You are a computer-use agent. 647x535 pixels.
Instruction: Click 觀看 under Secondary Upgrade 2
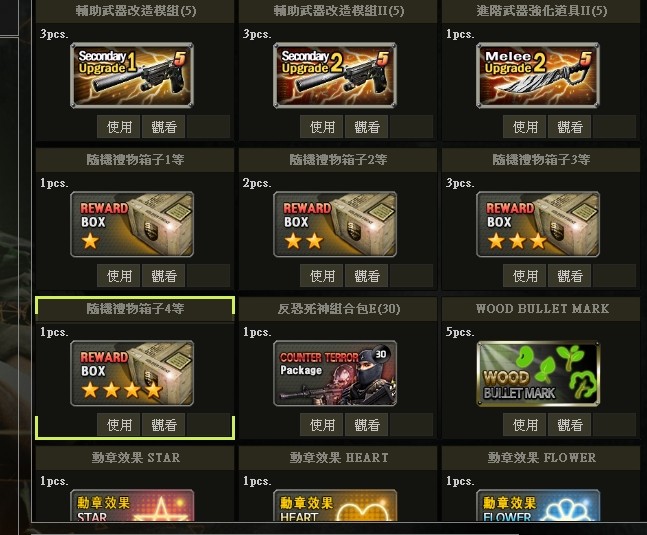pos(366,127)
